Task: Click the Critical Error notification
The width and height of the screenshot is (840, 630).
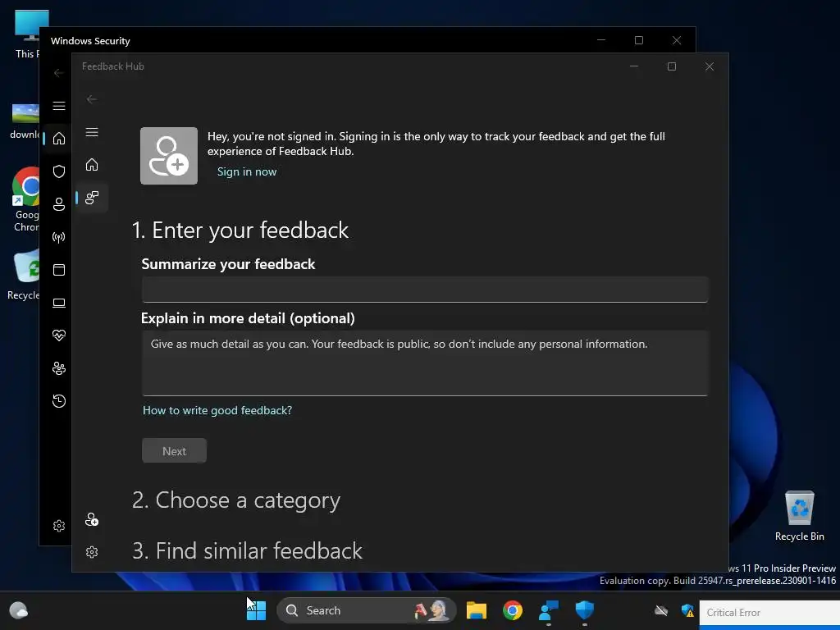Action: pyautogui.click(x=769, y=612)
